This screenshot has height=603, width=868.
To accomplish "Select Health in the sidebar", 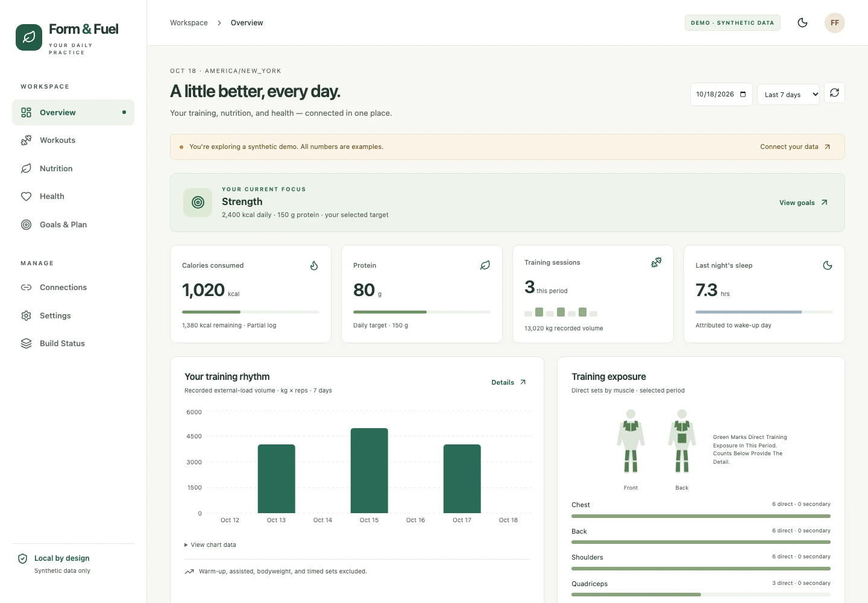I will 73,197.
